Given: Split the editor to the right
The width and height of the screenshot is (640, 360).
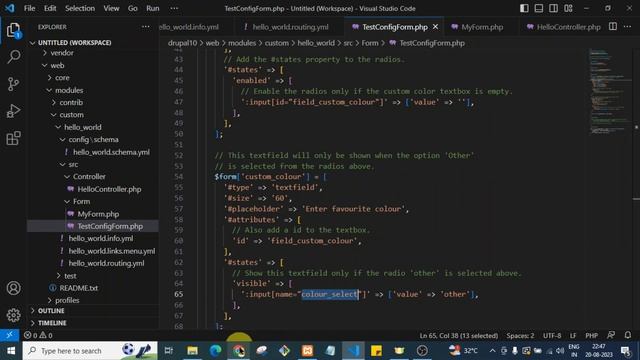Looking at the screenshot, I should [613, 27].
